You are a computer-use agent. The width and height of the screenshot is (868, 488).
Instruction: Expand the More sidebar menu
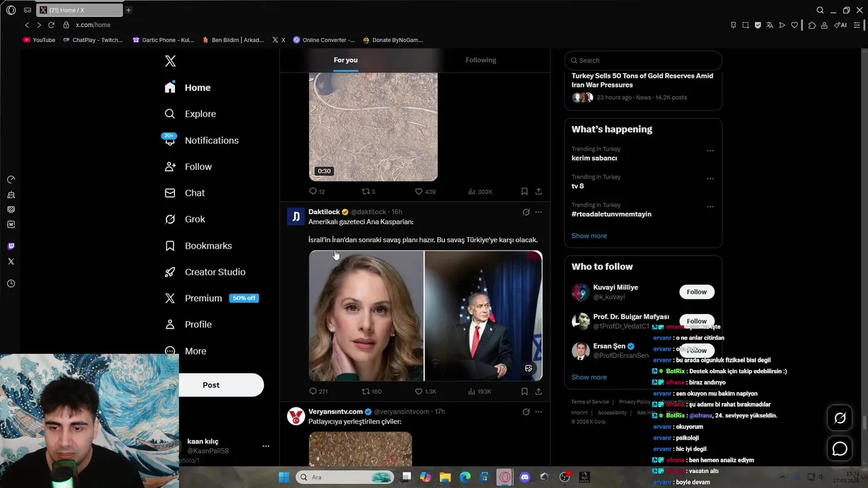(186, 351)
